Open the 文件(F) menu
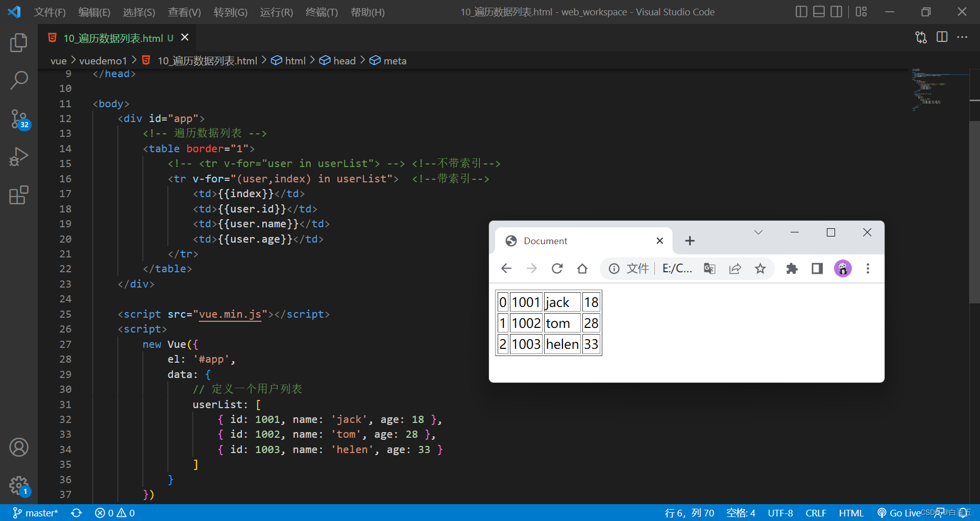This screenshot has height=521, width=980. (50, 12)
